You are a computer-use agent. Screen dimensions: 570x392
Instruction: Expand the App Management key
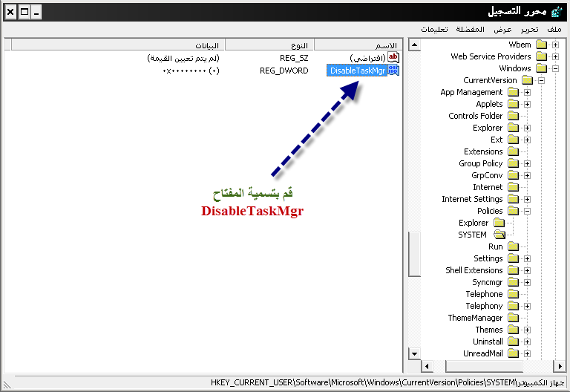click(x=527, y=92)
